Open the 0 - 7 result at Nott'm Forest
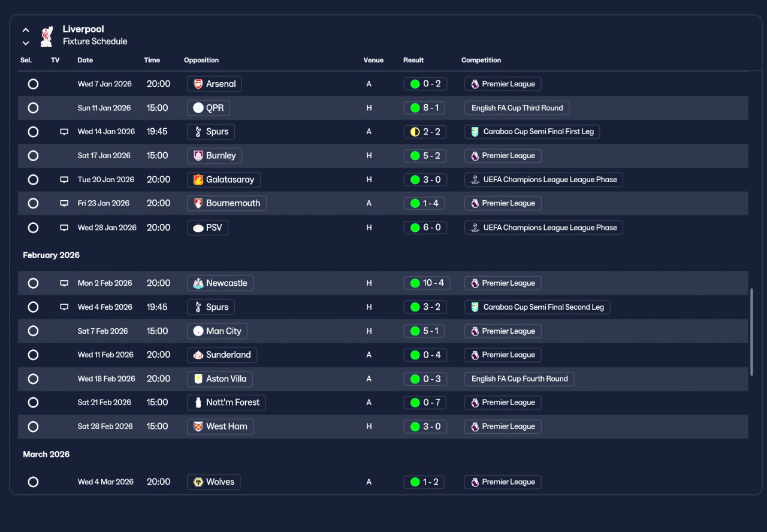Image resolution: width=767 pixels, height=532 pixels. click(425, 403)
